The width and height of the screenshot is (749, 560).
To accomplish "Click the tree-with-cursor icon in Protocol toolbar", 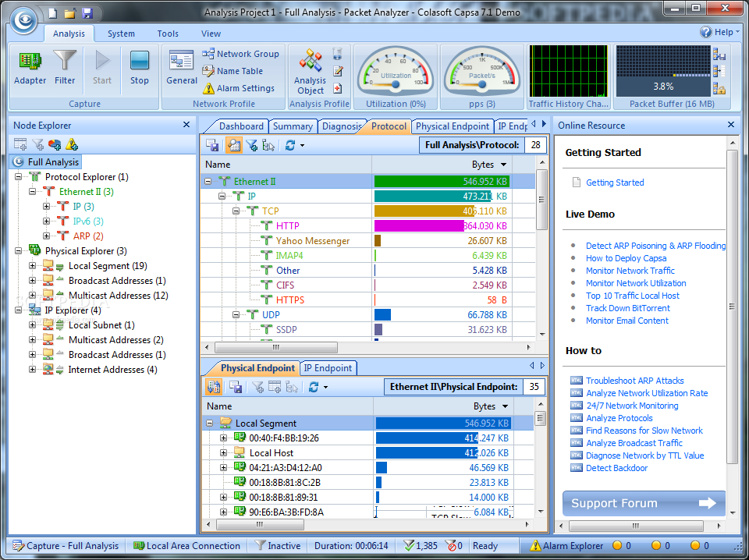I will click(268, 145).
